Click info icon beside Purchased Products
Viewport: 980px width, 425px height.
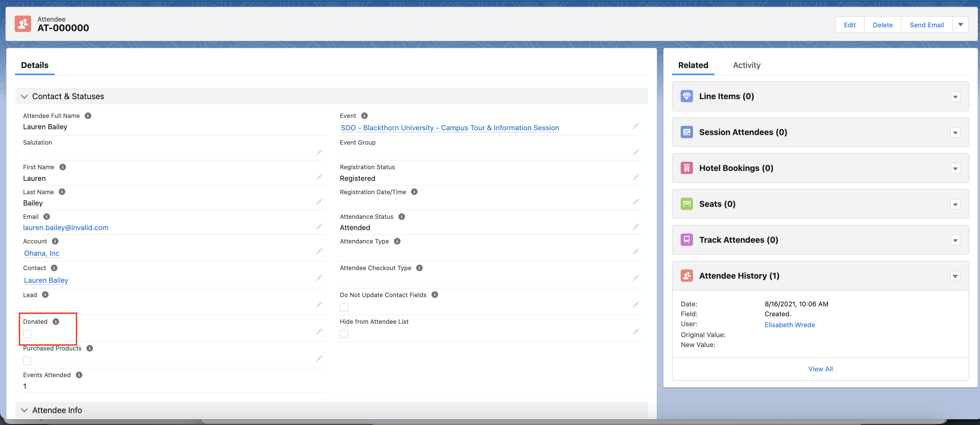click(x=90, y=348)
